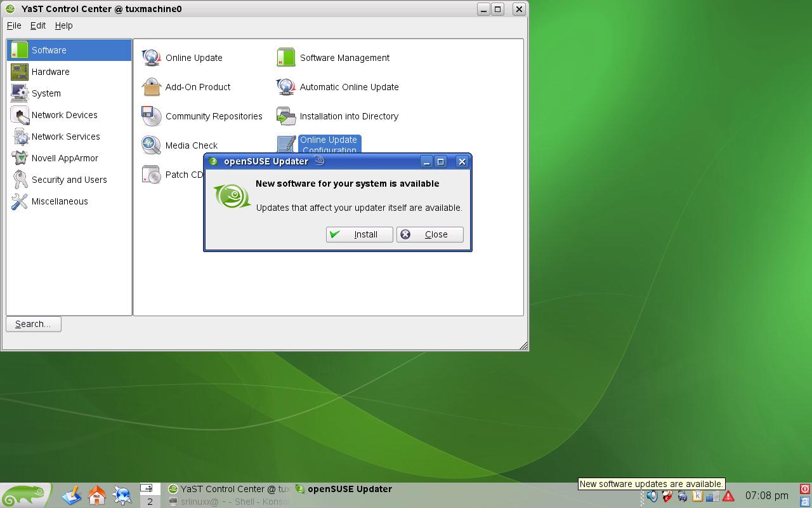The image size is (812, 508).
Task: Select the Hardware category in sidebar
Action: point(69,72)
